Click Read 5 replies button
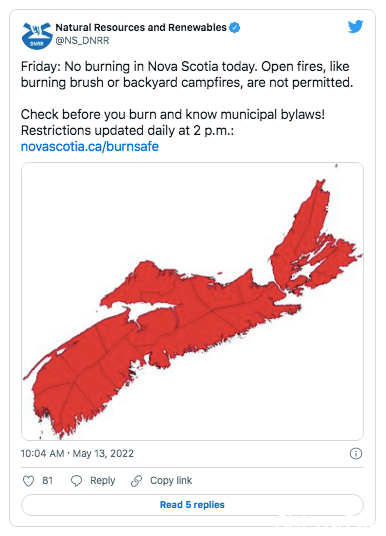The width and height of the screenshot is (386, 536). tap(192, 505)
